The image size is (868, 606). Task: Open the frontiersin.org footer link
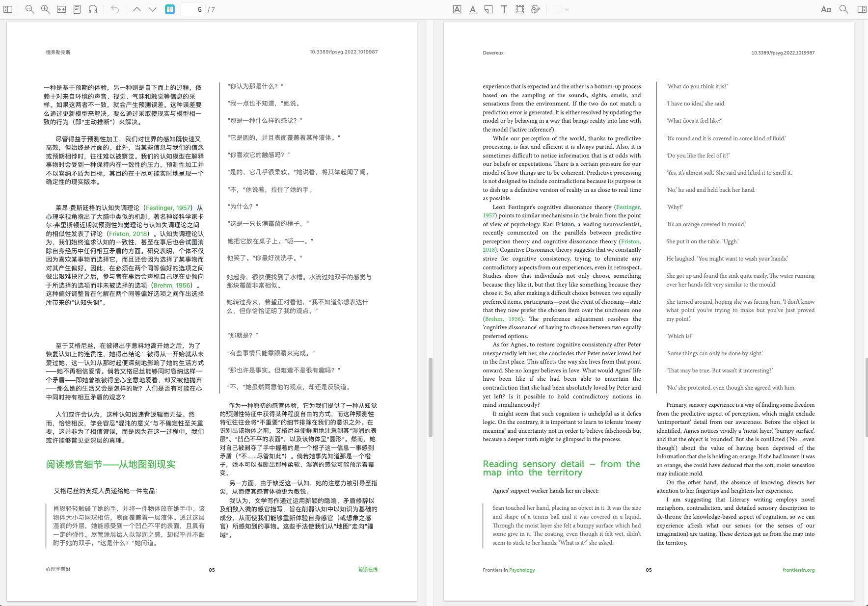[798, 570]
